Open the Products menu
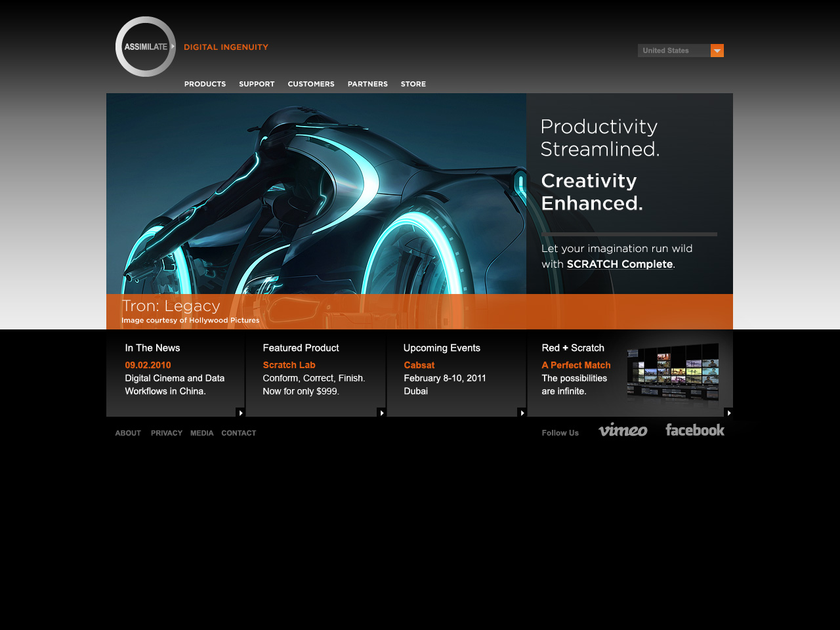This screenshot has width=840, height=630. 205,84
